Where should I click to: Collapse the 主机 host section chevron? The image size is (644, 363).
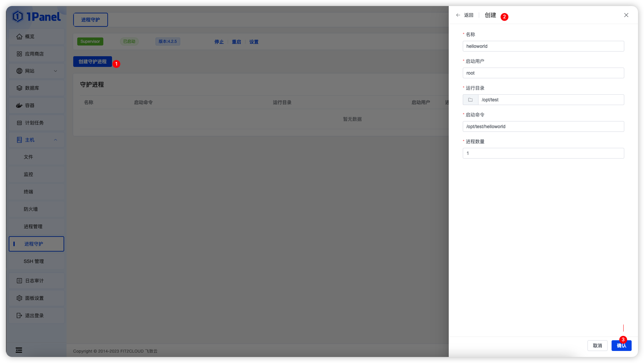tap(56, 140)
